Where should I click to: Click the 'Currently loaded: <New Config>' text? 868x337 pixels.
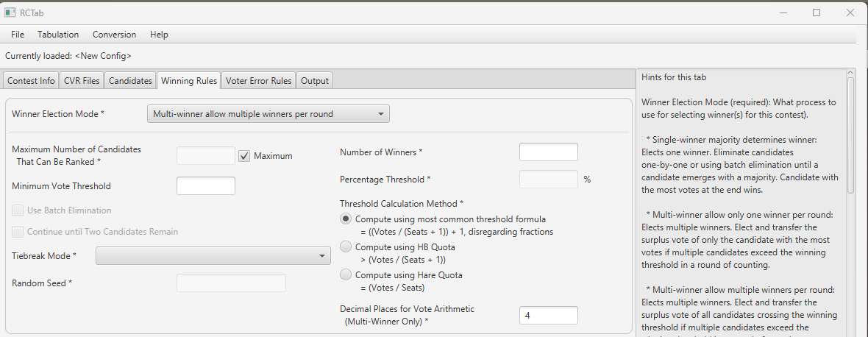(x=68, y=56)
